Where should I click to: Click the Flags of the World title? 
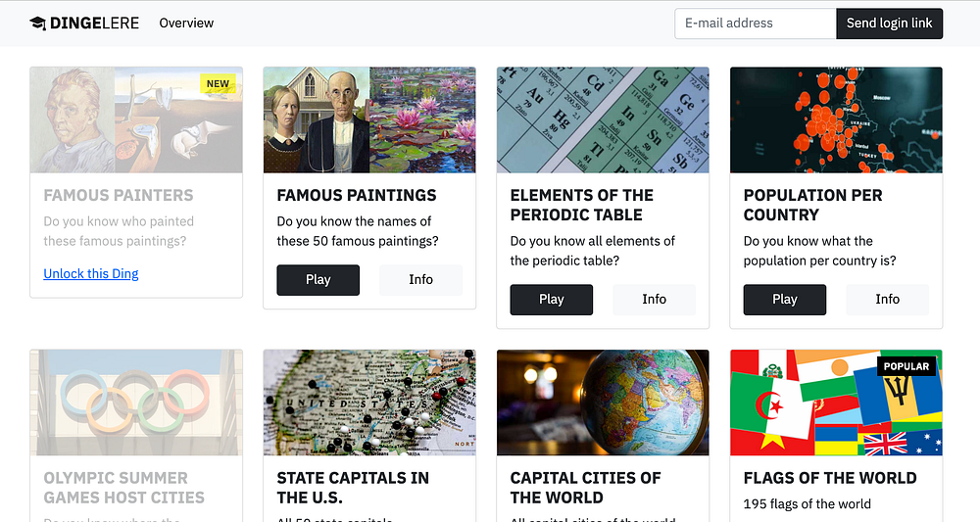tap(830, 478)
